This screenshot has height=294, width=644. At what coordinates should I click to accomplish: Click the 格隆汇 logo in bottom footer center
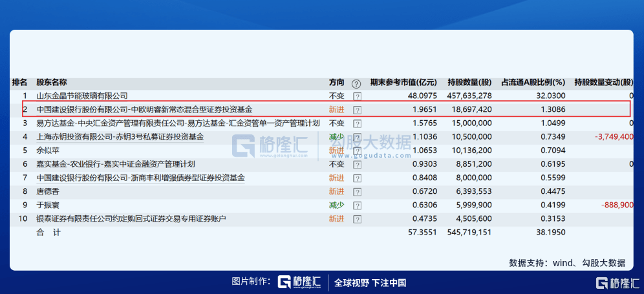pos(299,282)
